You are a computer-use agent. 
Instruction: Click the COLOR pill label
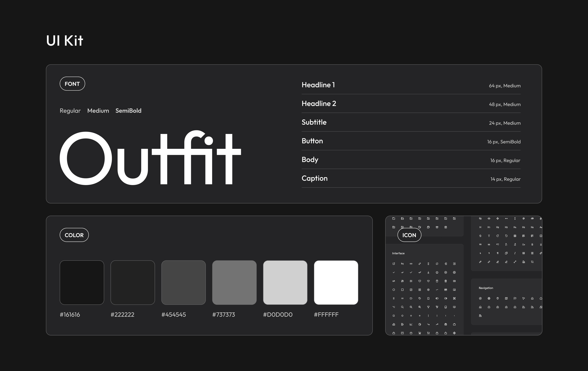(74, 235)
